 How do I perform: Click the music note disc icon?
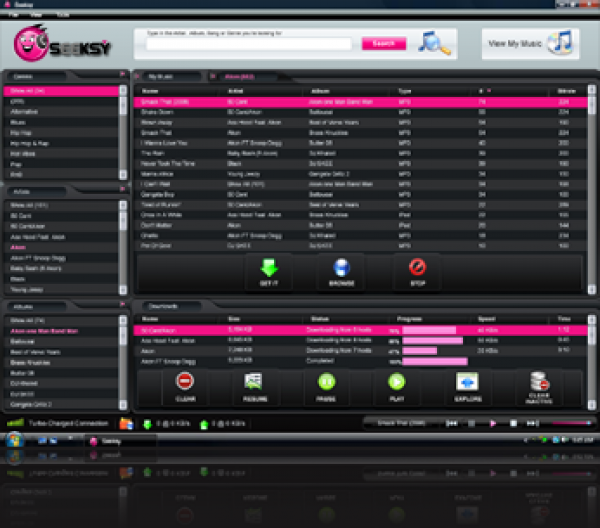coord(560,42)
